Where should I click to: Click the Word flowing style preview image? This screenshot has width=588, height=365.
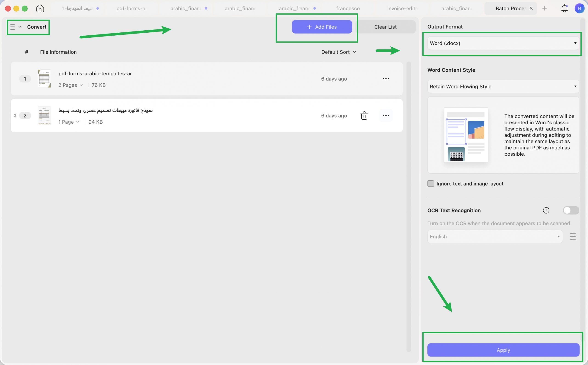tap(466, 135)
